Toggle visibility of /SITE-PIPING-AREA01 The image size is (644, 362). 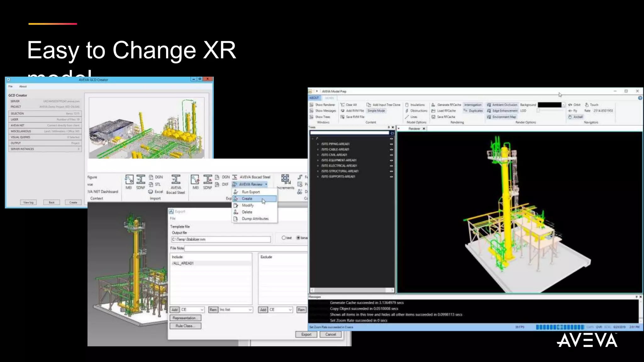tap(391, 144)
